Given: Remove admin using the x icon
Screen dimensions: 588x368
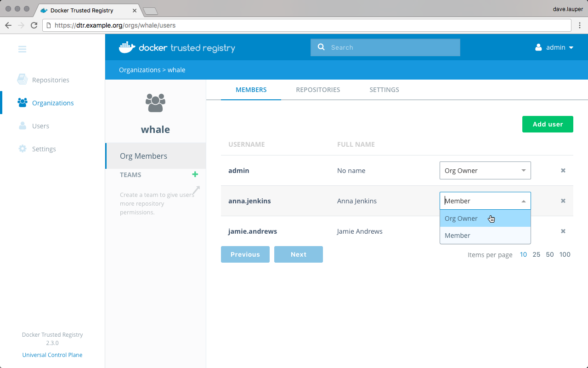Looking at the screenshot, I should pyautogui.click(x=563, y=171).
